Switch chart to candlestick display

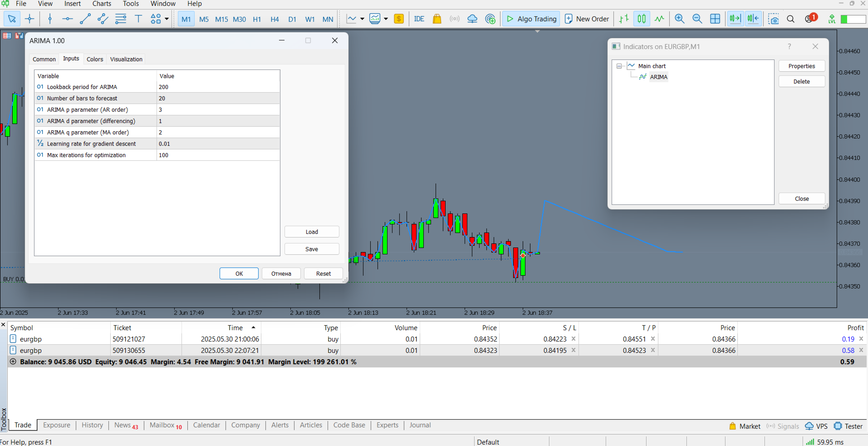pos(642,19)
